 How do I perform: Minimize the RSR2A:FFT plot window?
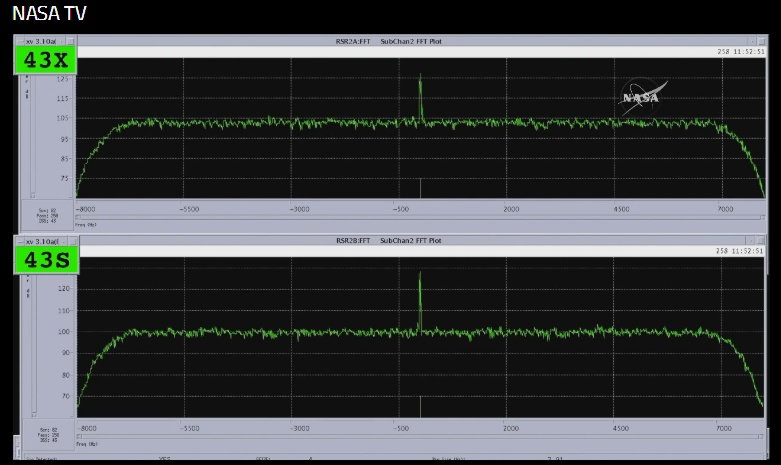coord(751,41)
